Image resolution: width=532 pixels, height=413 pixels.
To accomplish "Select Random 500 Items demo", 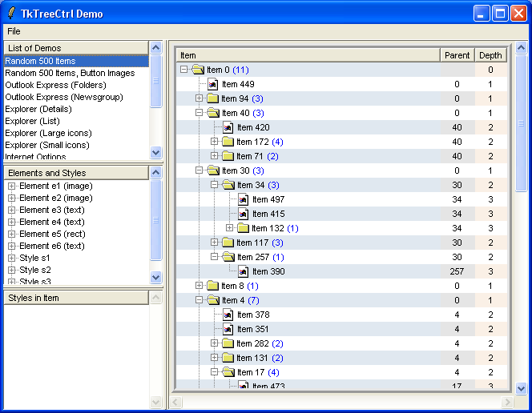I will click(x=76, y=61).
